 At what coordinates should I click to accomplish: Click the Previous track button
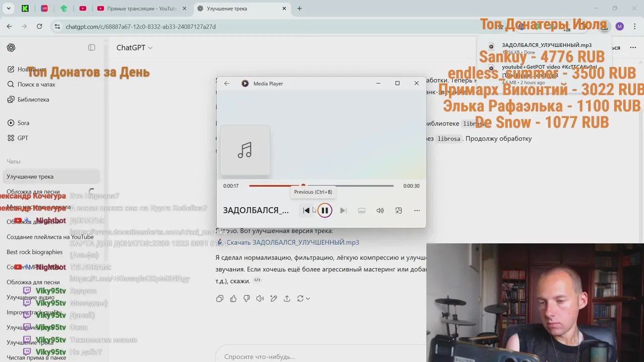[306, 211]
